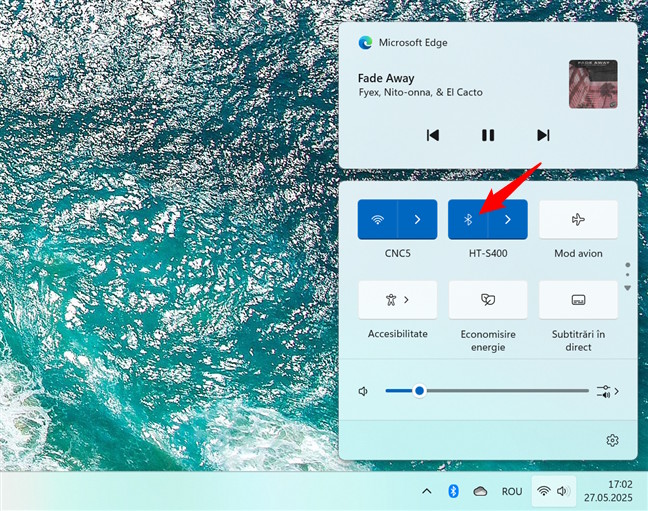Viewport: 648px width, 511px height.
Task: Open OneDrive cloud tray icon
Action: point(480,491)
